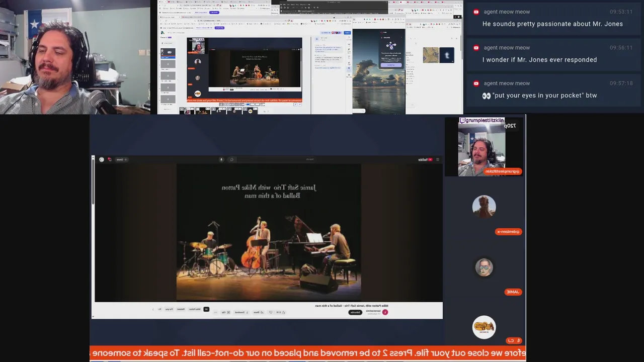644x362 pixels.
Task: Click the 'put your eyes in your pocket' message
Action: (x=539, y=95)
